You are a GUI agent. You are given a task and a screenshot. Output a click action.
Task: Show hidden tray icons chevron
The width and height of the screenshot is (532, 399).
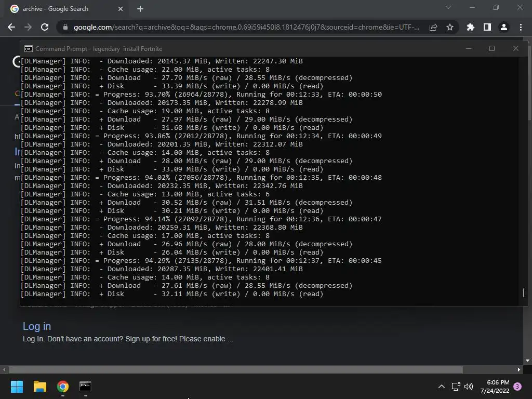(x=442, y=387)
